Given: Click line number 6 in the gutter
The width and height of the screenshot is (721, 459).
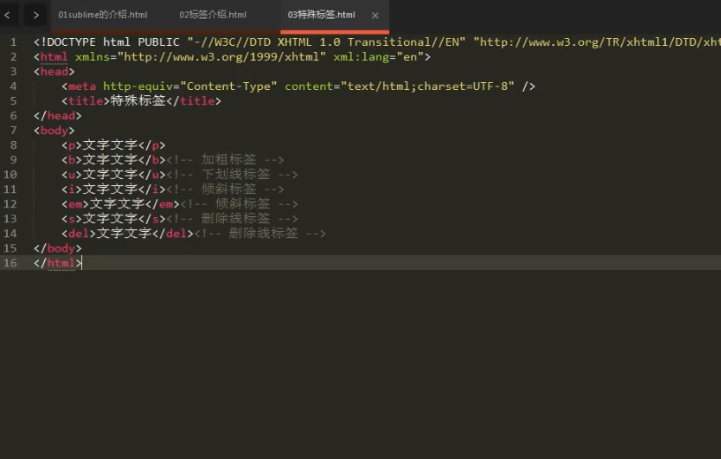Looking at the screenshot, I should coord(13,116).
